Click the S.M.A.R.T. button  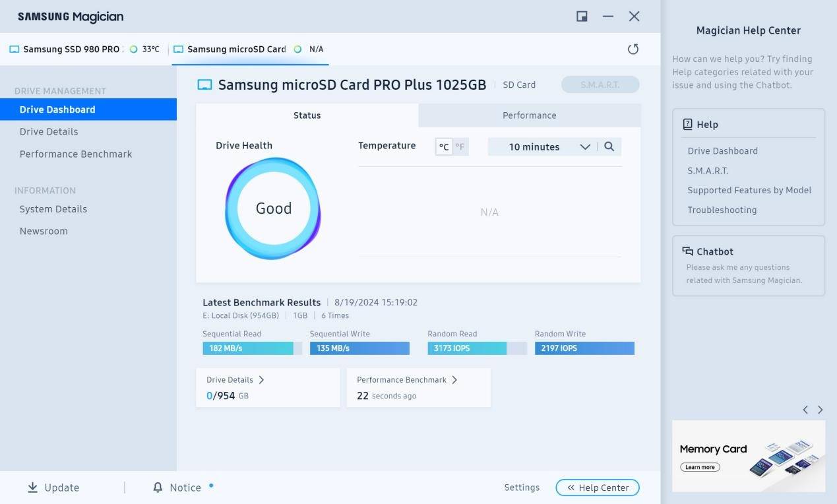click(x=600, y=84)
